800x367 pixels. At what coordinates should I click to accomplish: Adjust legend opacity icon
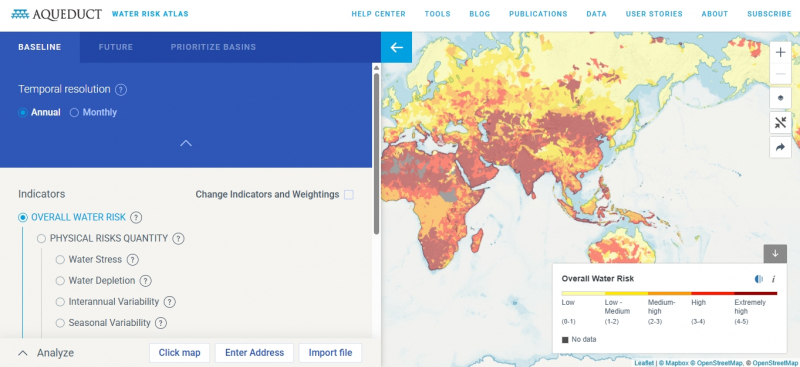(759, 279)
